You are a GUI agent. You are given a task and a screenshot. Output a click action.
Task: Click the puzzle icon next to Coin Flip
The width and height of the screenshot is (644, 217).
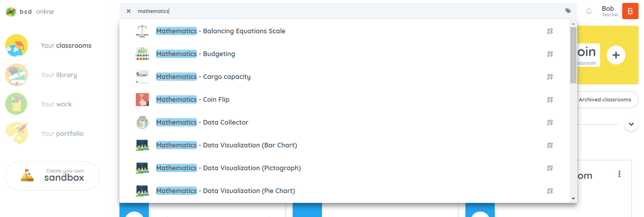[x=550, y=100]
